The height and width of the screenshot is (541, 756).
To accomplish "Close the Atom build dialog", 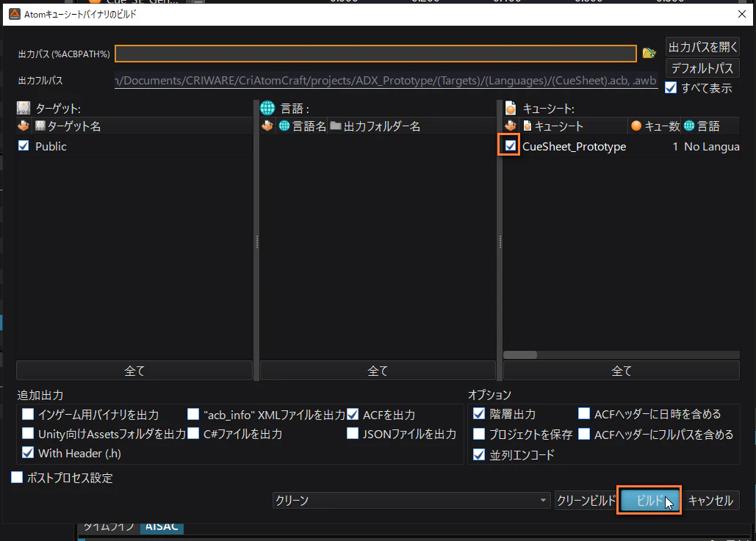I will [742, 14].
